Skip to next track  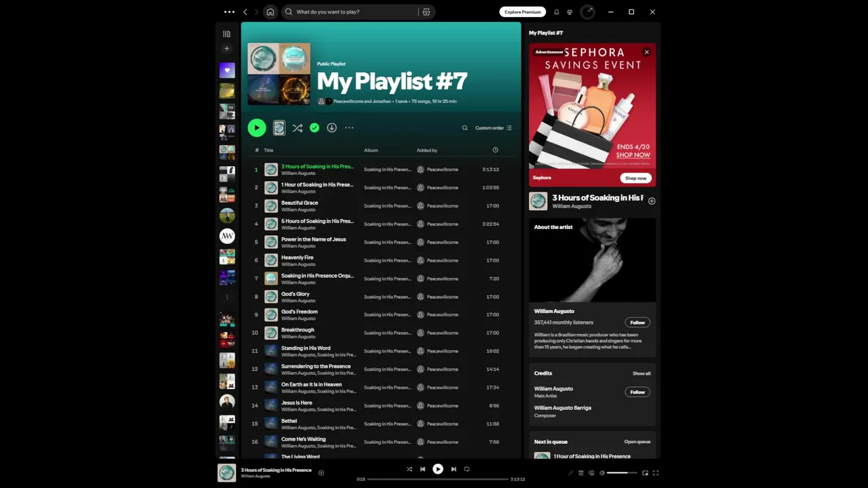click(454, 469)
